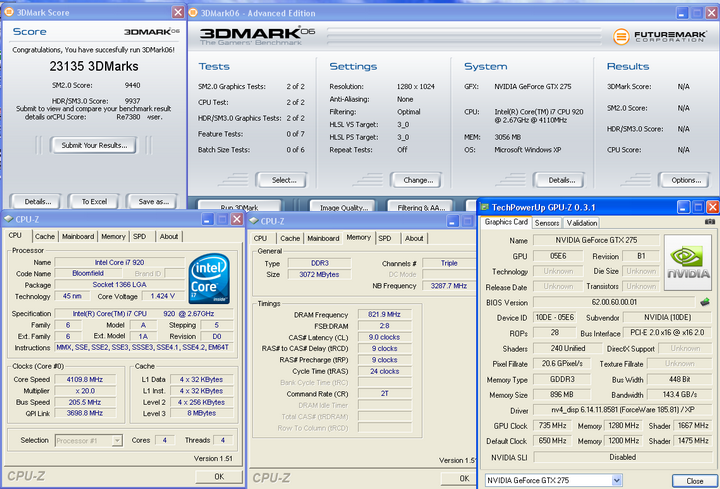Image resolution: width=720 pixels, height=489 pixels.
Task: Click the Core Voltage 1.424 V field
Action: 163,296
